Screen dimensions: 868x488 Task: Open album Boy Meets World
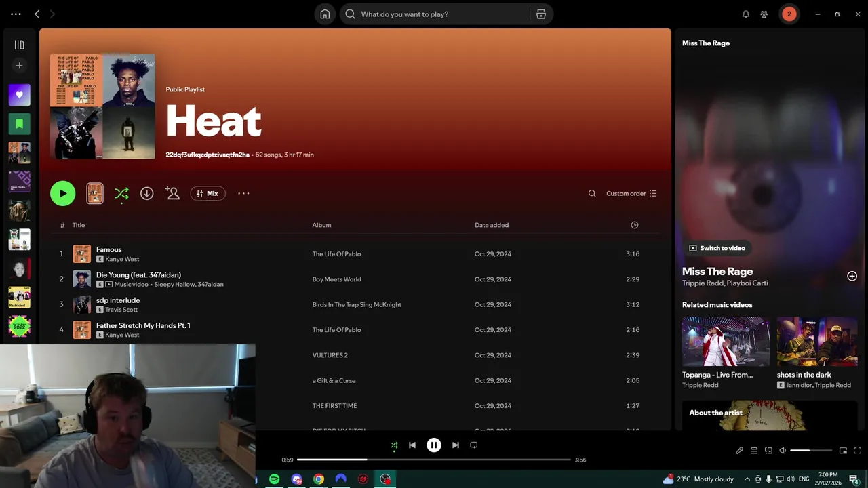pos(336,279)
